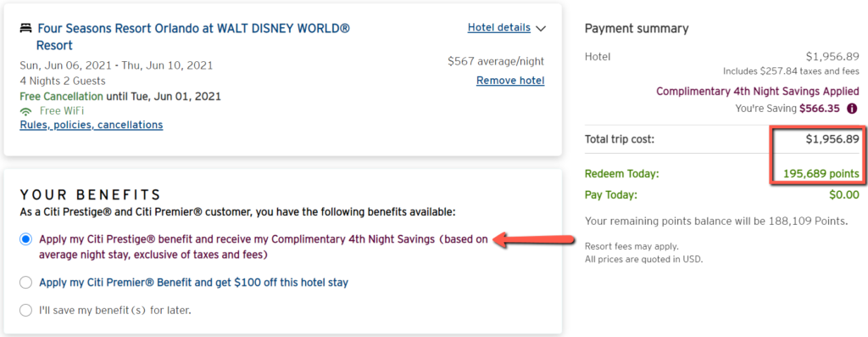
Task: Click the $567 average/night price
Action: (x=496, y=61)
